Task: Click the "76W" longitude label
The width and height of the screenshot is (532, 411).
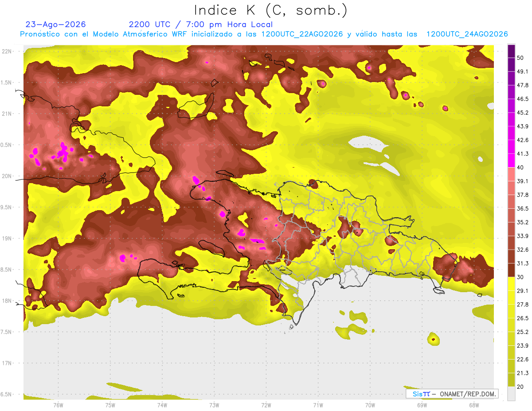Action: tap(58, 405)
